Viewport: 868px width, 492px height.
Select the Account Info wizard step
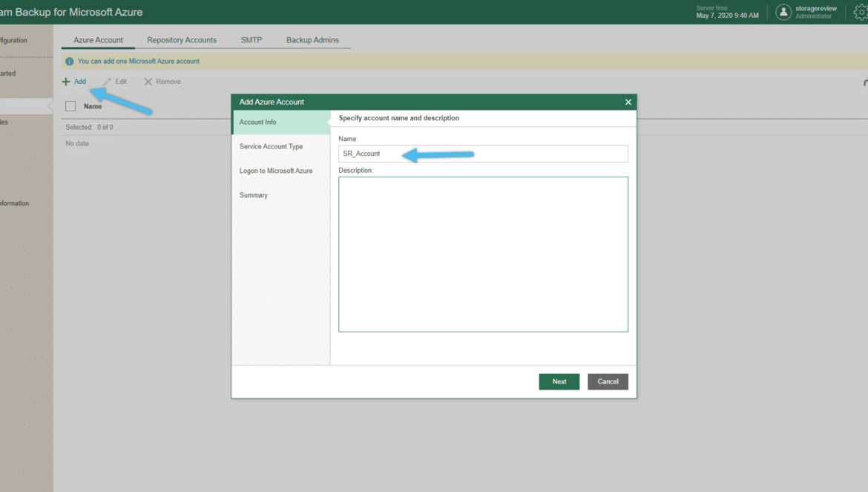280,122
